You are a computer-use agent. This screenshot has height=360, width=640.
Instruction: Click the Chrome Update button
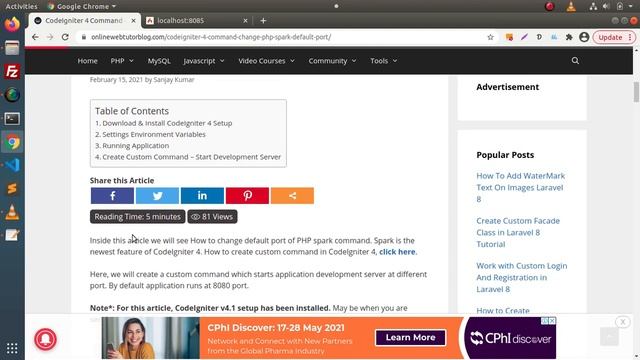(614, 37)
